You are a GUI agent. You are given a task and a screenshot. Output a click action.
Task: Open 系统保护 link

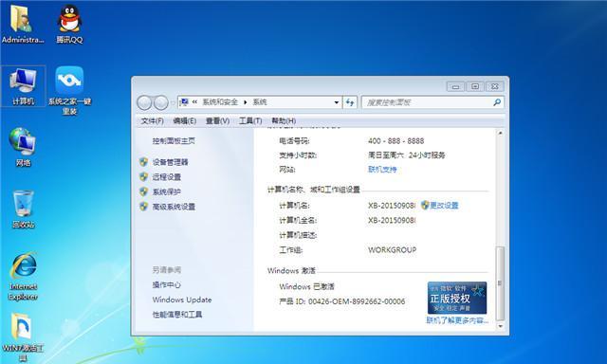(167, 191)
